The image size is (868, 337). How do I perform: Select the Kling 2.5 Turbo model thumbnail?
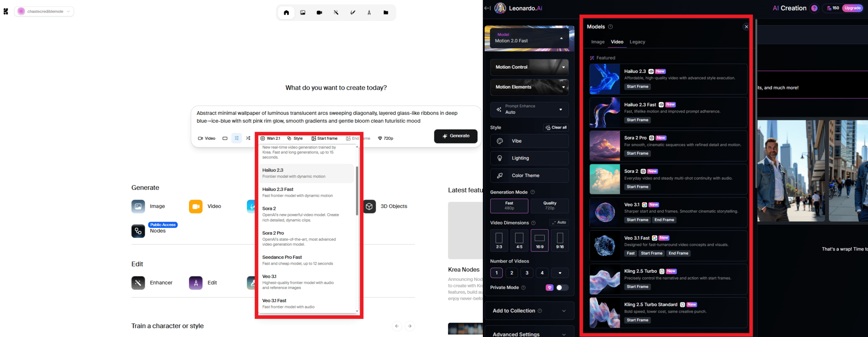coord(605,280)
